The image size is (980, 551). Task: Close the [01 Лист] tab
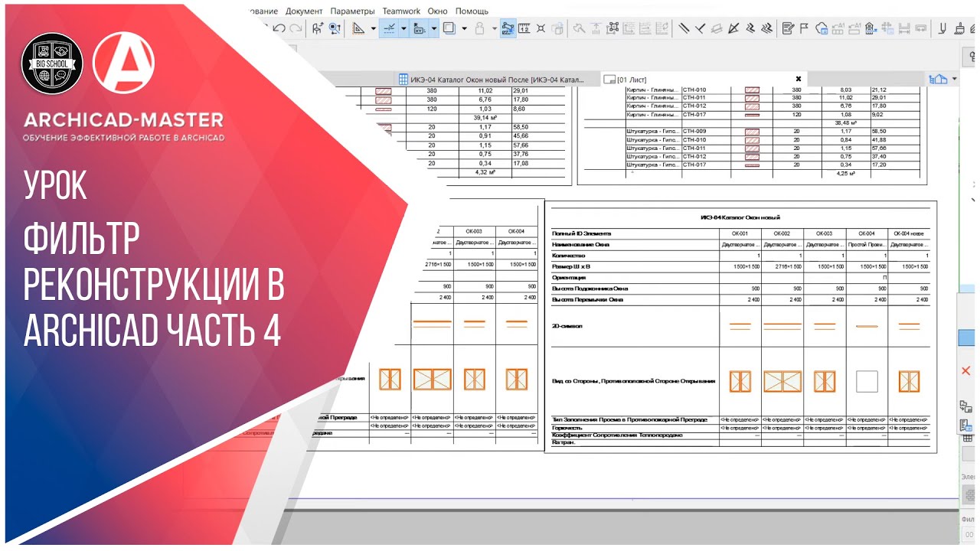[x=799, y=79]
